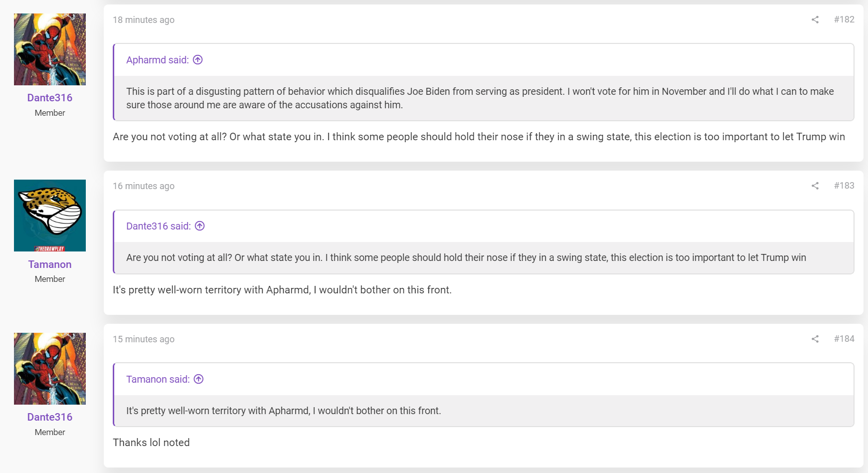
Task: Click the 'Apharmd said:' quote header
Action: [x=158, y=60]
